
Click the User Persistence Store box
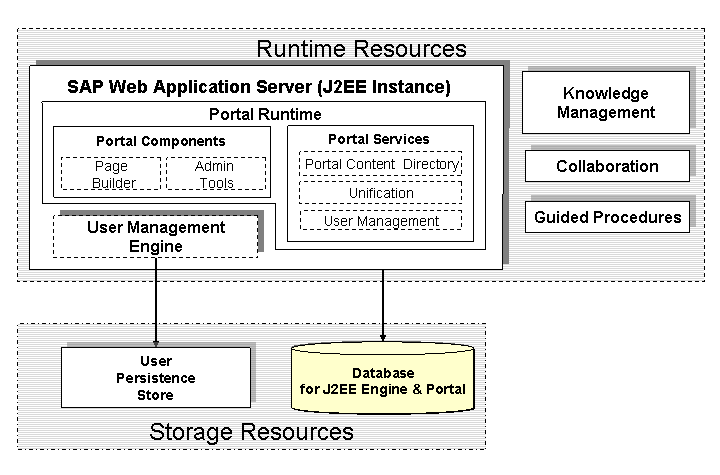[156, 378]
